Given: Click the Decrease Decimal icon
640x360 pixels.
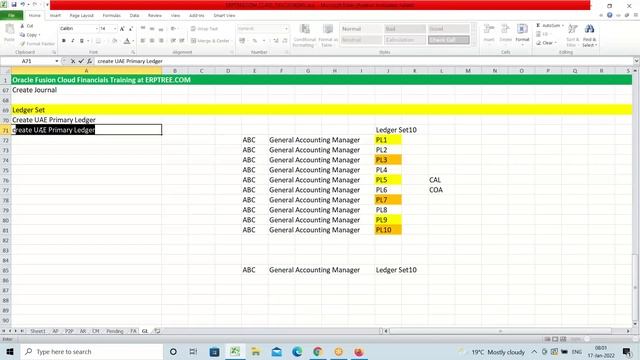Looking at the screenshot, I should [284, 41].
